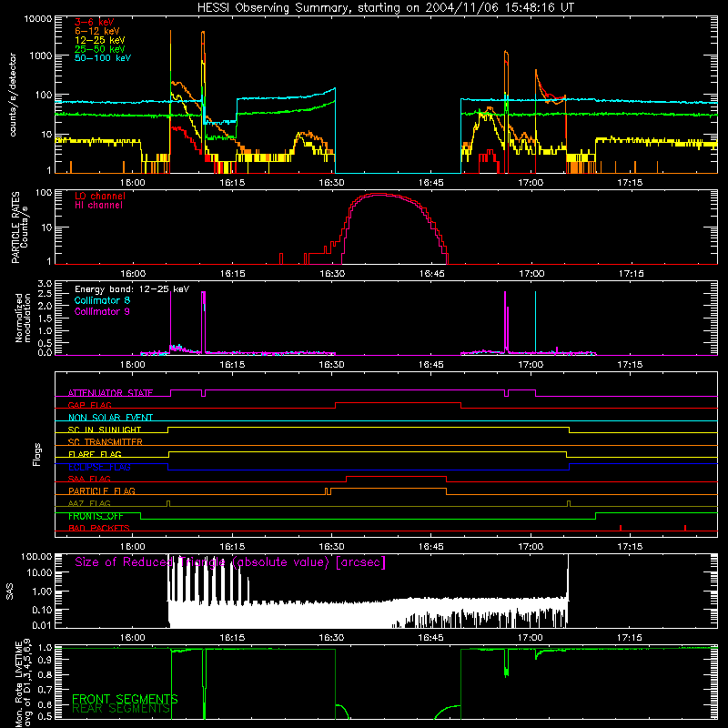
Task: Click the "SC_TRANSMITTER" flag label
Action: tap(105, 441)
